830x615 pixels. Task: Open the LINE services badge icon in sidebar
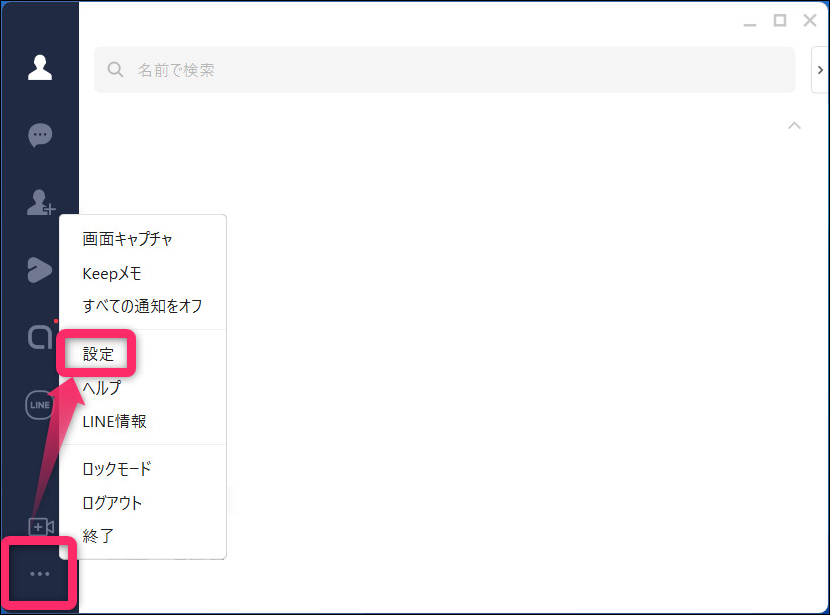tap(39, 405)
